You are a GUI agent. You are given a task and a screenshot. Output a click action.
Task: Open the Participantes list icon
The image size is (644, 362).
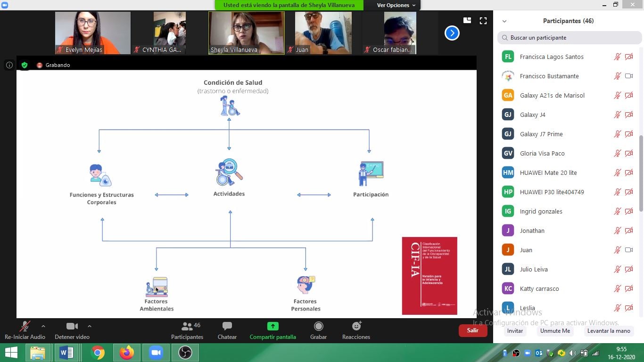187,327
